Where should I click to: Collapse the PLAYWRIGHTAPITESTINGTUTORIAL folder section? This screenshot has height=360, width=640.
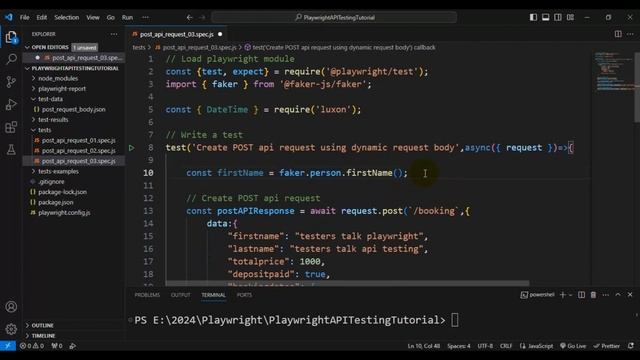[72, 68]
